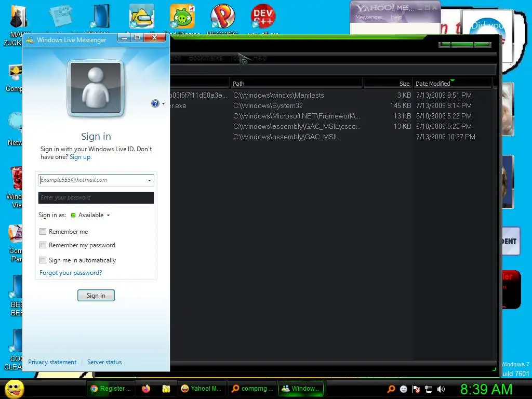Click the Windows Live Messenger title bar icon

[x=30, y=40]
